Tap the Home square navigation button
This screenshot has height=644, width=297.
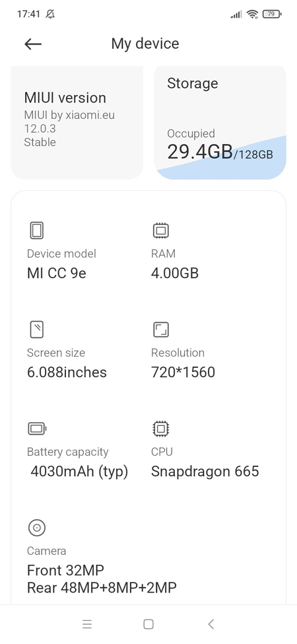(148, 624)
